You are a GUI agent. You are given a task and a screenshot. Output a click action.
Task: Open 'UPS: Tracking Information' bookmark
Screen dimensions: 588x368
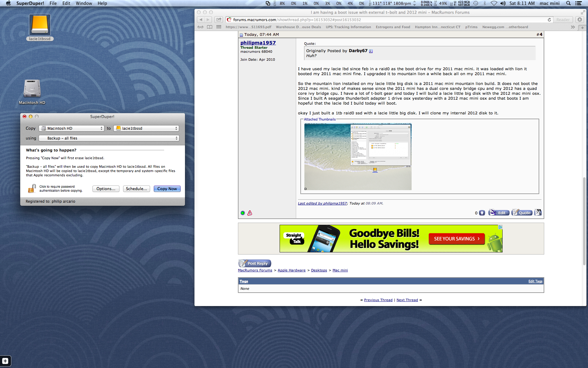coord(348,27)
